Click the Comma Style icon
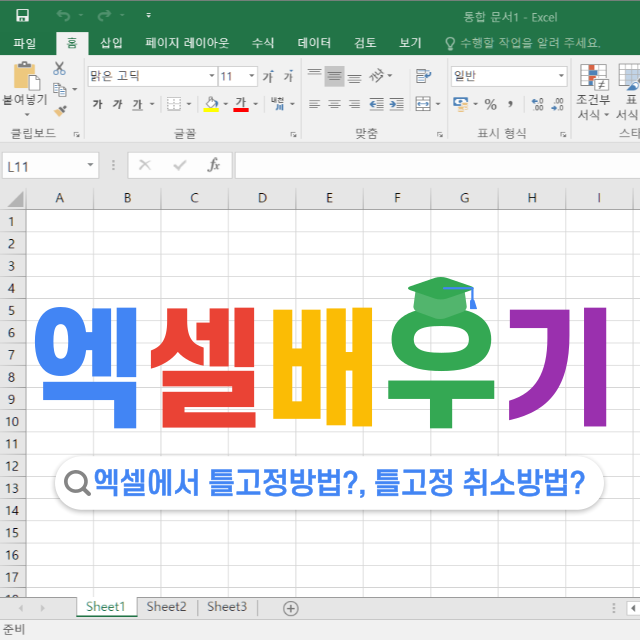The image size is (640, 640). pyautogui.click(x=510, y=104)
